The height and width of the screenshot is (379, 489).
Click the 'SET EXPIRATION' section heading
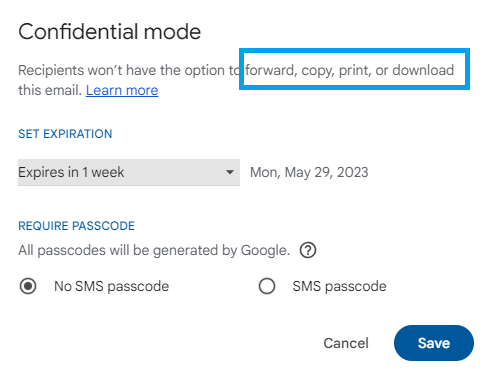click(x=65, y=134)
